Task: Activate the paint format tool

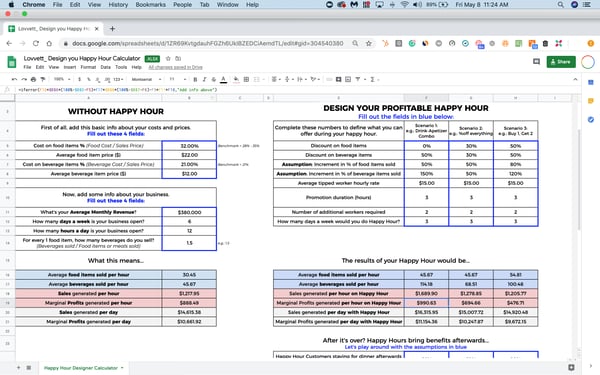Action: point(42,80)
